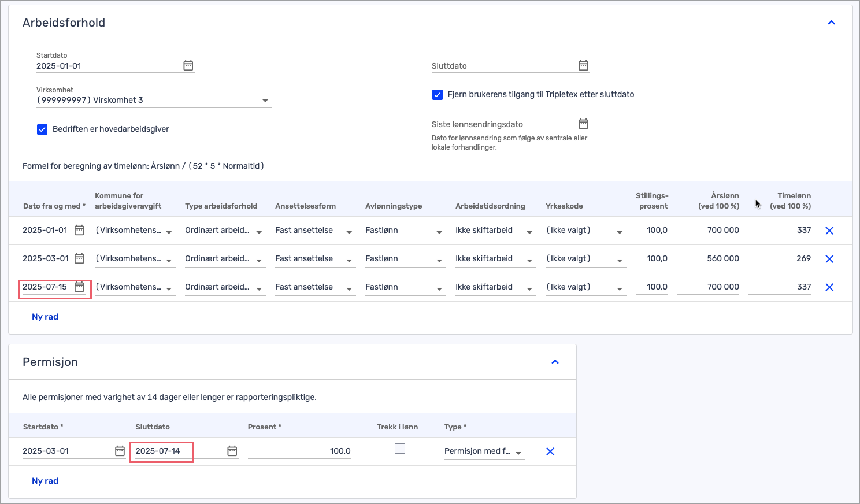Open calendar for Permisjon Startdato 2025-03-01

coord(120,451)
